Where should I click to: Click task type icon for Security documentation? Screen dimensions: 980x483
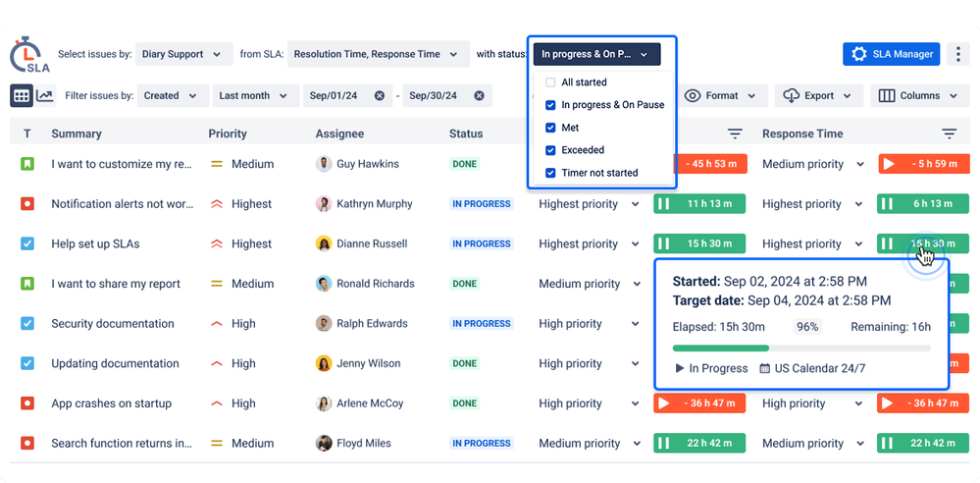point(26,323)
